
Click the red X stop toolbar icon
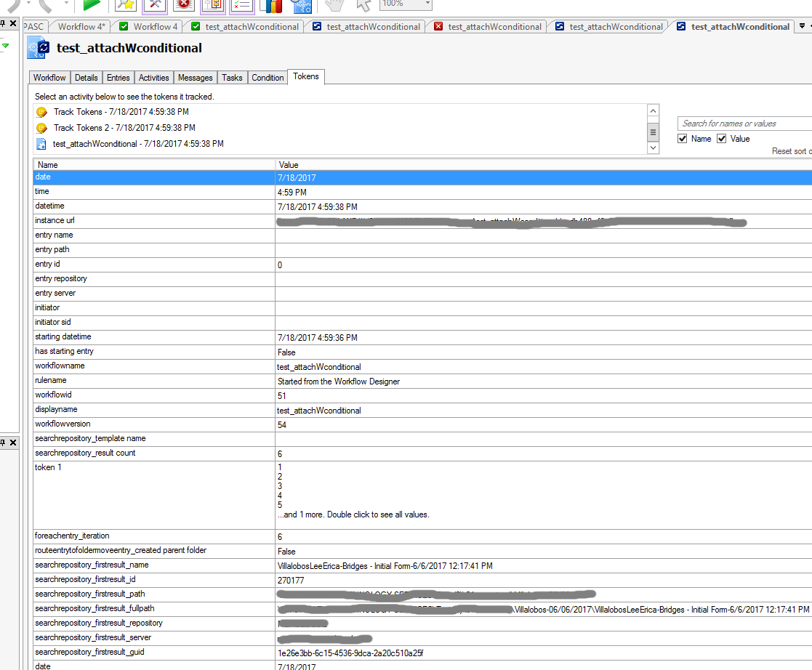pyautogui.click(x=183, y=4)
